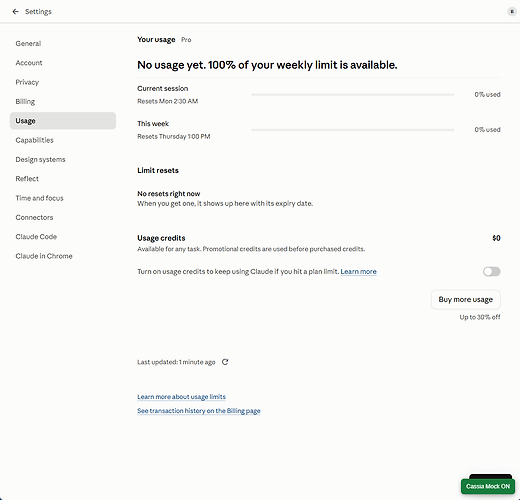Switch to Billing section

coord(63,101)
